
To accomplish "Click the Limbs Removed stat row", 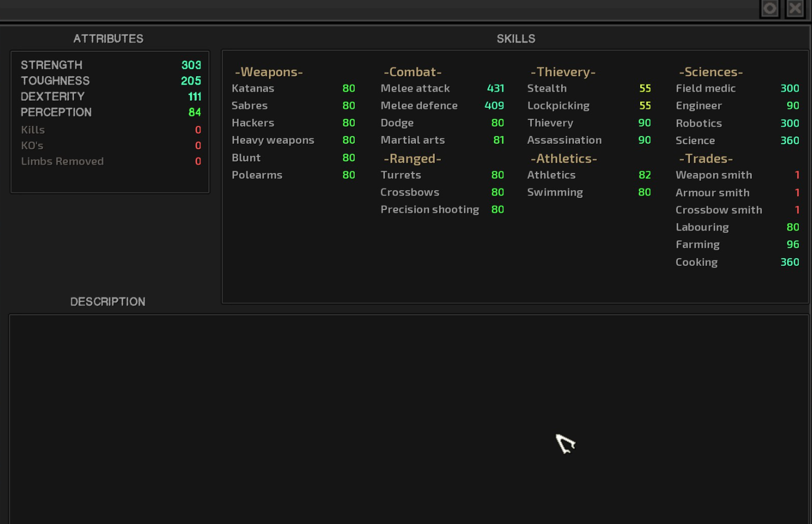I will pos(110,161).
